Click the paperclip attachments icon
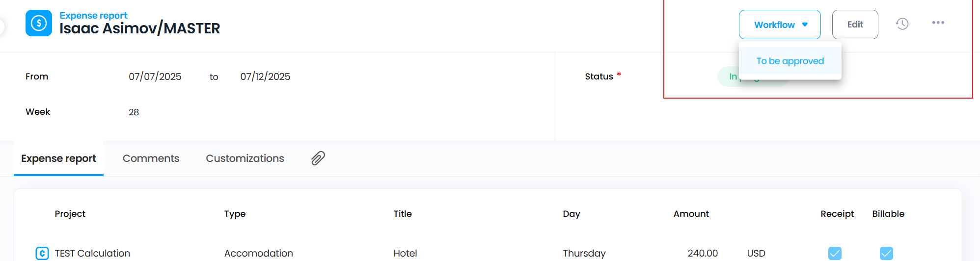Viewport: 980px width, 261px height. 318,158
